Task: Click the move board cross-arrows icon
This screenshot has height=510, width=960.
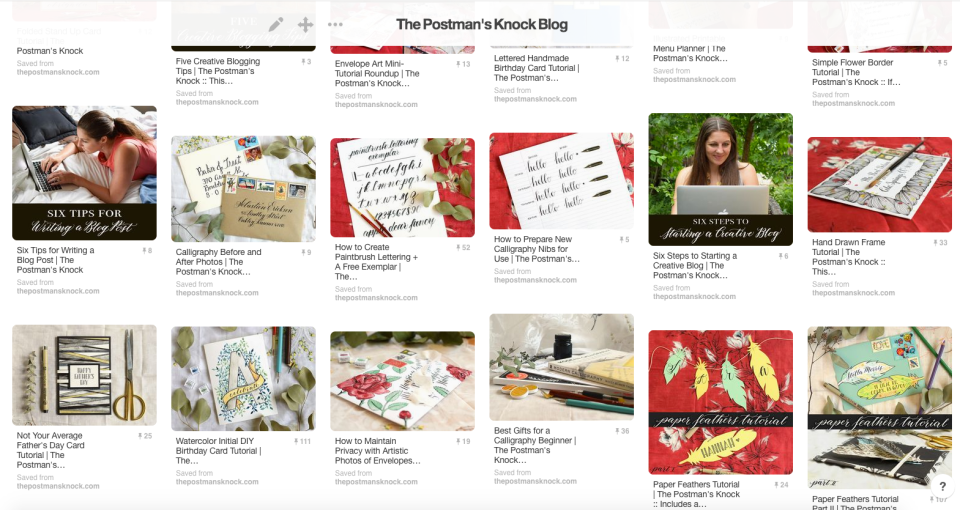Action: point(306,24)
